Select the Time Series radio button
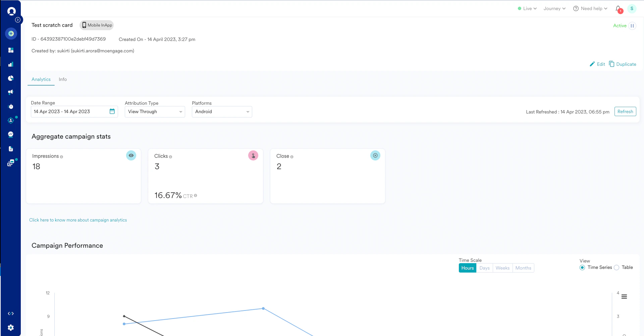The height and width of the screenshot is (336, 644). [582, 268]
